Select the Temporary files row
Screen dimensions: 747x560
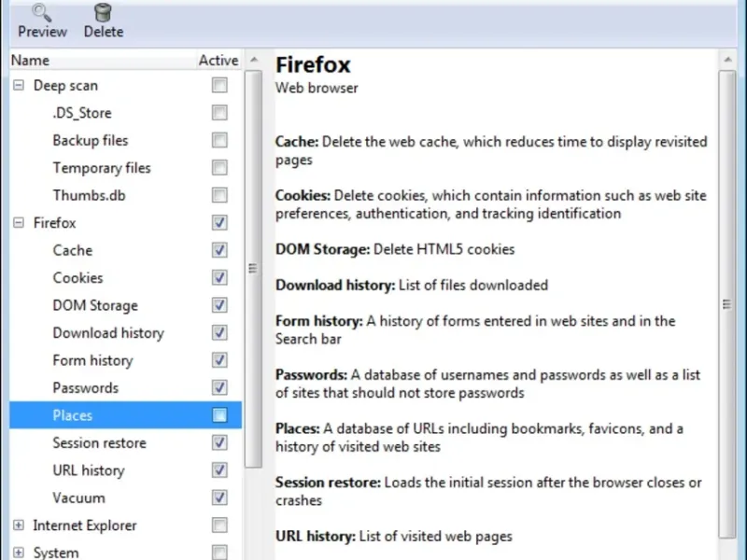click(x=126, y=168)
